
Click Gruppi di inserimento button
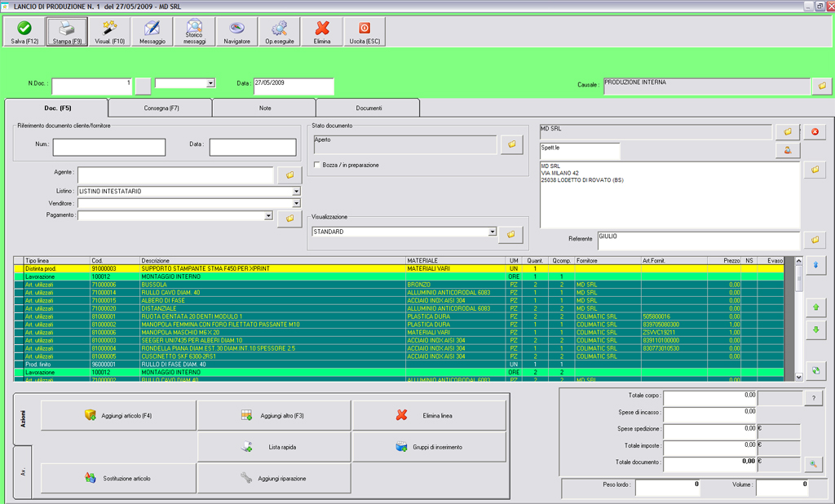tap(429, 447)
